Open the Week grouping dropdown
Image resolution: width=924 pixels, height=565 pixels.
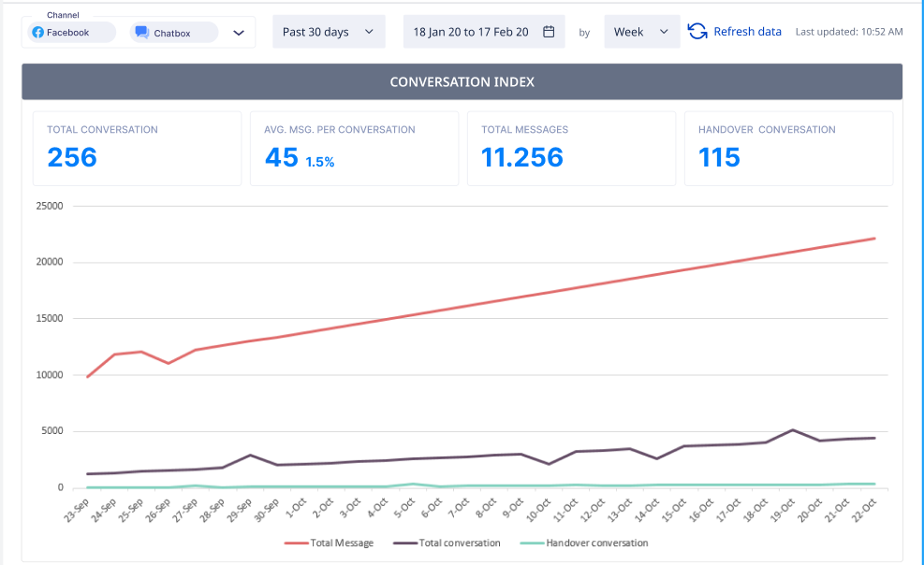641,32
